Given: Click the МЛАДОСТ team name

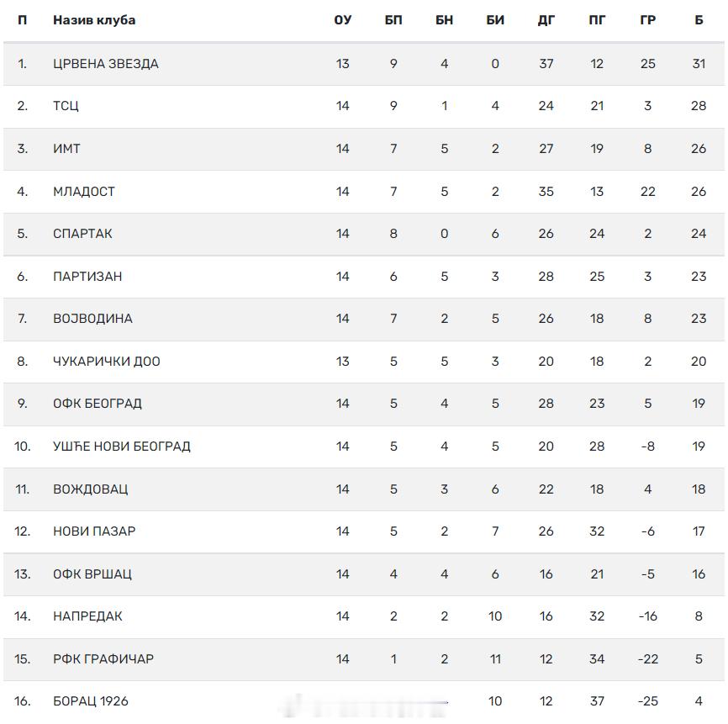Looking at the screenshot, I should (x=83, y=192).
